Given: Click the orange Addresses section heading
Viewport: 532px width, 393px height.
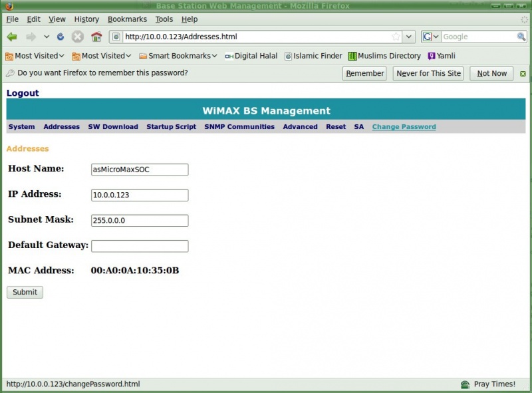Looking at the screenshot, I should pos(28,149).
